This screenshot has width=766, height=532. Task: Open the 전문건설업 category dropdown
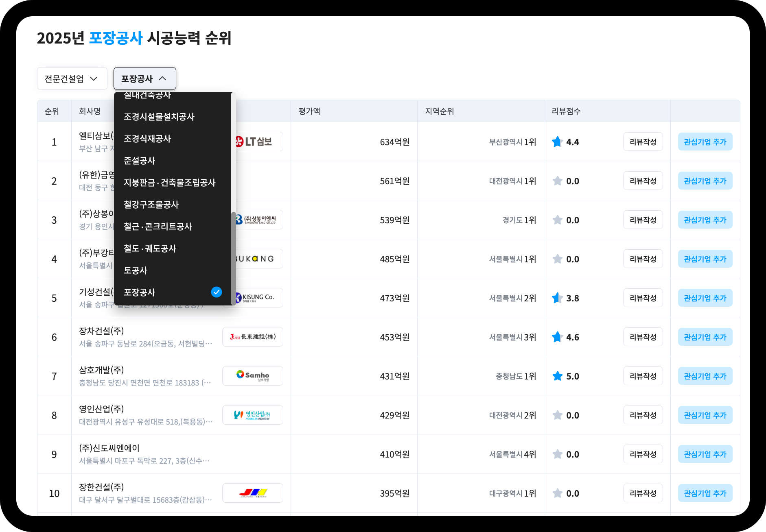pos(72,78)
